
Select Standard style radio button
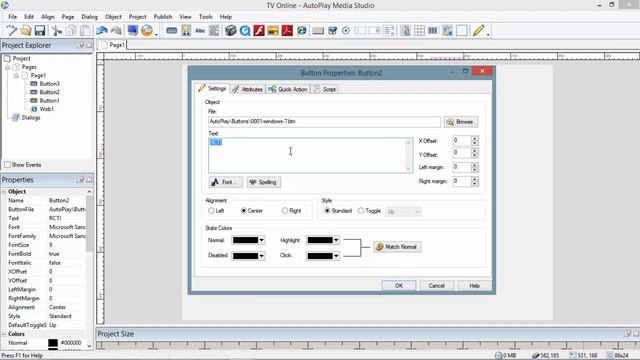(x=327, y=211)
